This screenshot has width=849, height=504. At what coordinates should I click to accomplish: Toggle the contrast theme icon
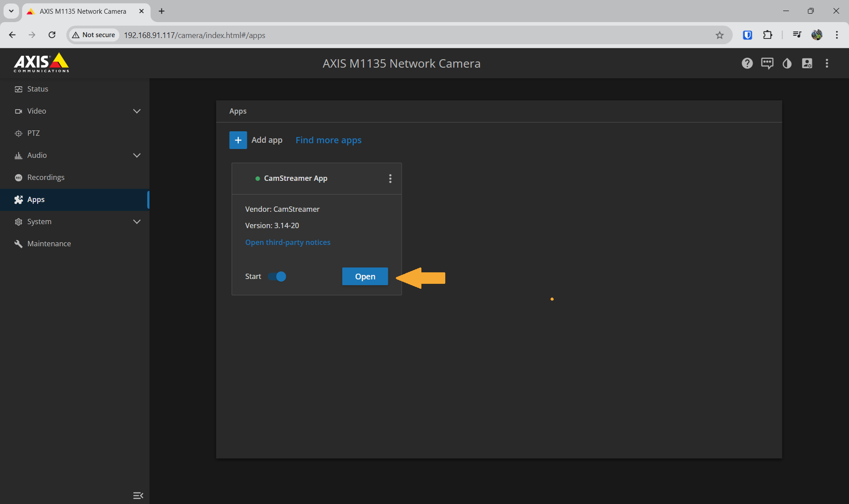point(787,63)
